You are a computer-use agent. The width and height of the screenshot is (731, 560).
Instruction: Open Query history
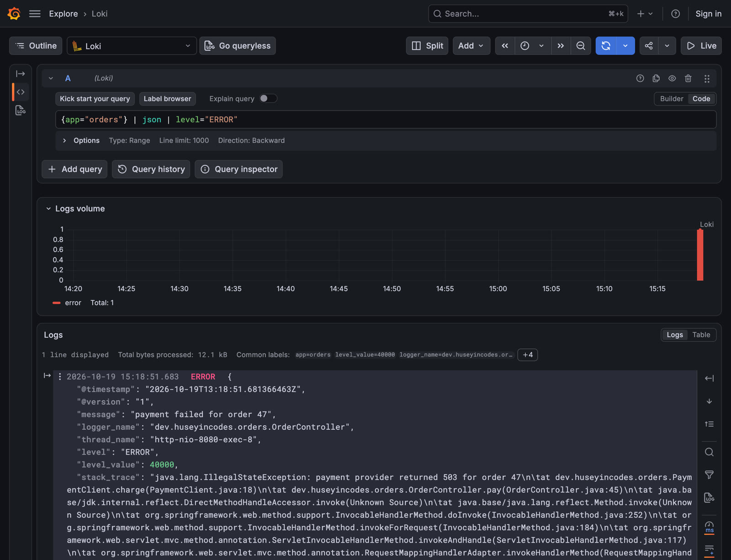pos(151,169)
